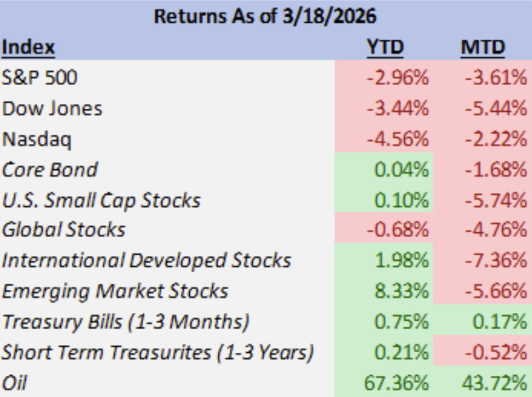The width and height of the screenshot is (532, 397).
Task: Select the U.S. Small Cap Stocks YTD cell 0.10%
Action: coord(401,200)
